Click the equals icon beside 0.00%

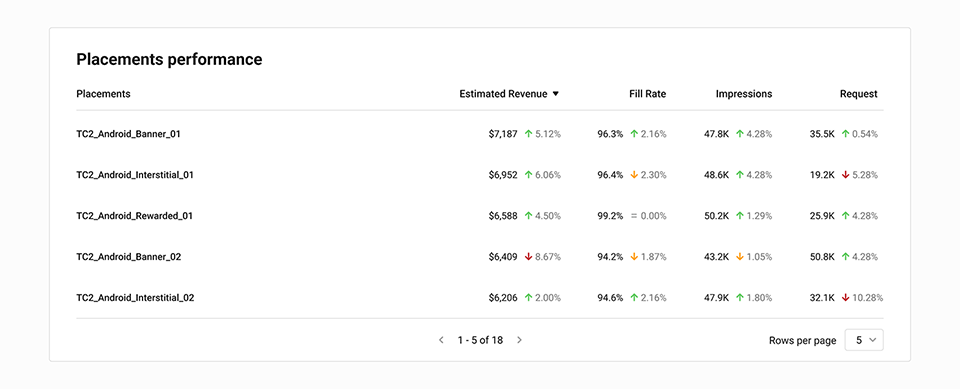pos(634,216)
